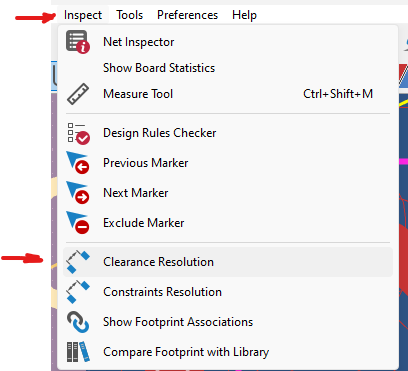
Task: Open the Tools menu
Action: pos(130,15)
